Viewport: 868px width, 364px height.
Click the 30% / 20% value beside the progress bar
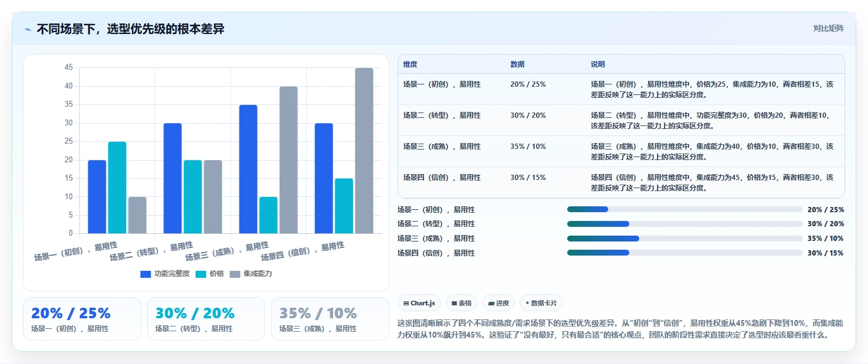pyautogui.click(x=826, y=224)
